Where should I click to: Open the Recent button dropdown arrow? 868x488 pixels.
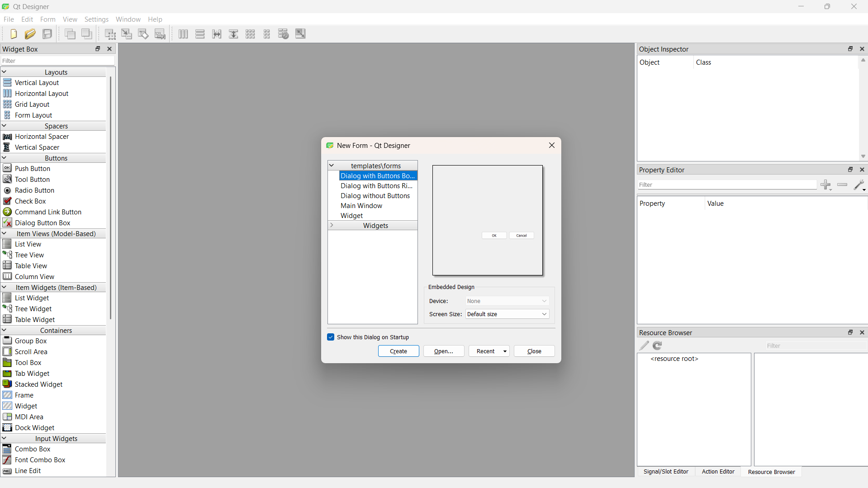click(505, 351)
